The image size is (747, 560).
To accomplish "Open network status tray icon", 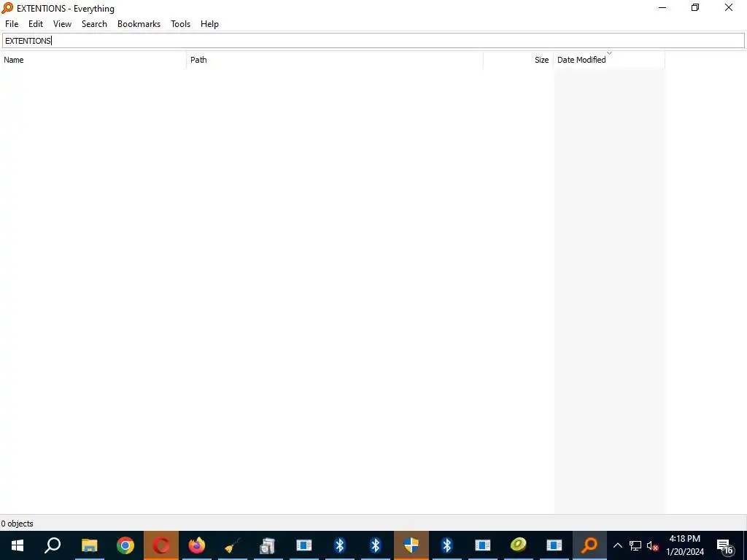I will pyautogui.click(x=635, y=545).
